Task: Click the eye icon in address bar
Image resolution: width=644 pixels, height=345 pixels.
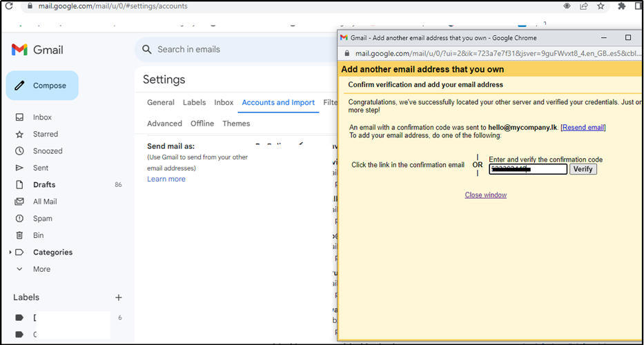Action: coord(567,6)
